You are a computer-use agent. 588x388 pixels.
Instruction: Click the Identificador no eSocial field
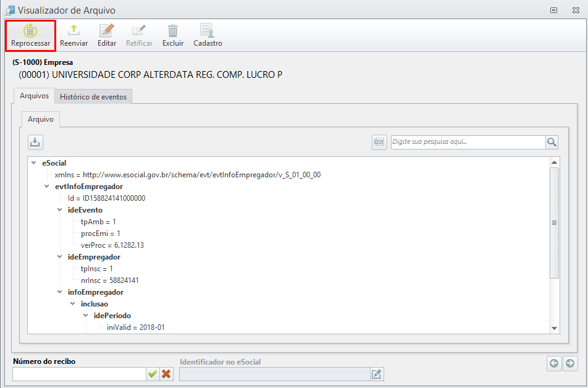[x=274, y=374]
